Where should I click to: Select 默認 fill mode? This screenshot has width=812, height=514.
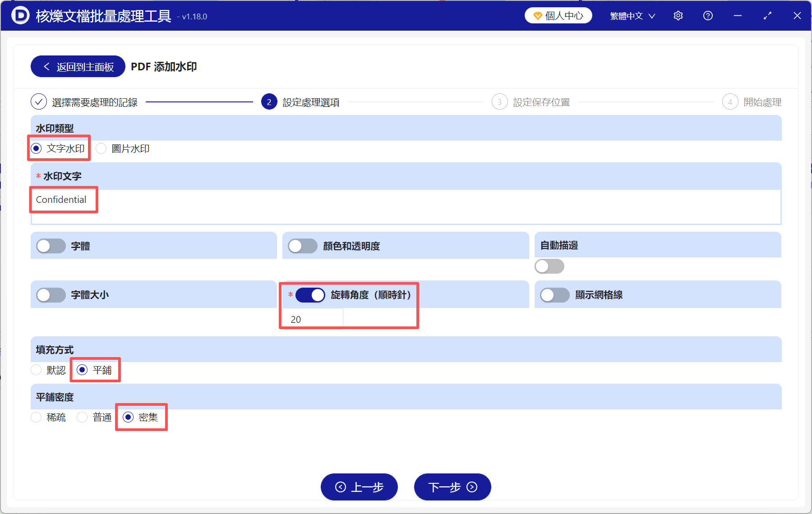(36, 370)
